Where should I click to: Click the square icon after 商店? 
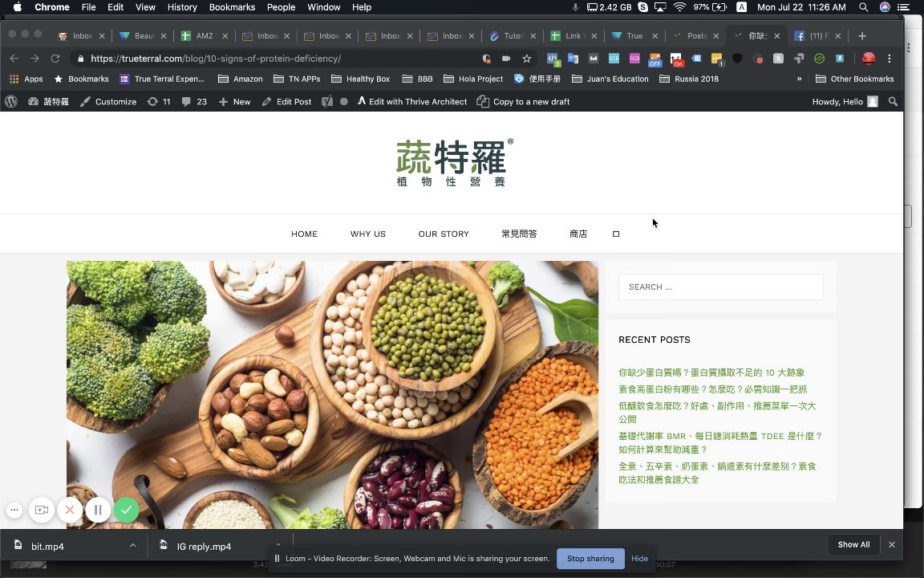(616, 234)
